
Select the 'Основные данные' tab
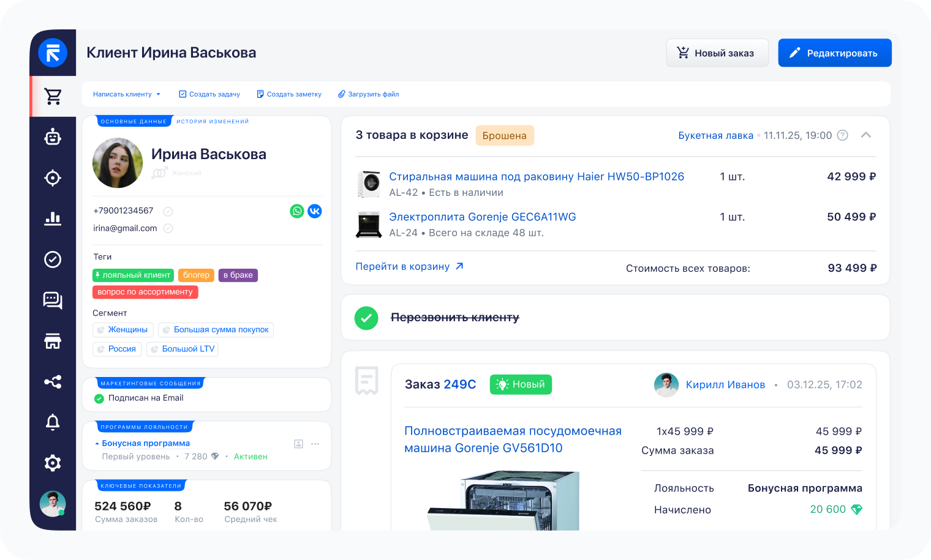click(x=134, y=121)
